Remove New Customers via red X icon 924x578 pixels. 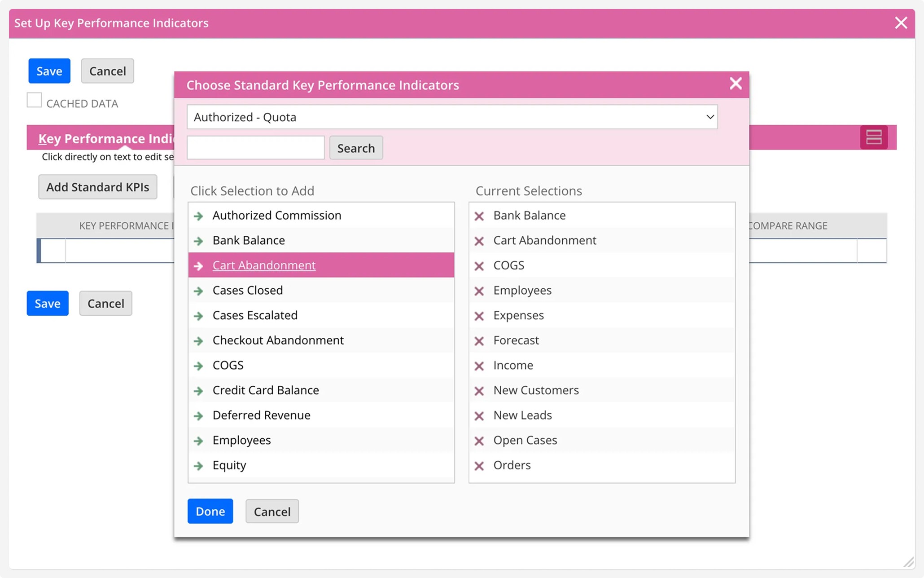coord(480,390)
